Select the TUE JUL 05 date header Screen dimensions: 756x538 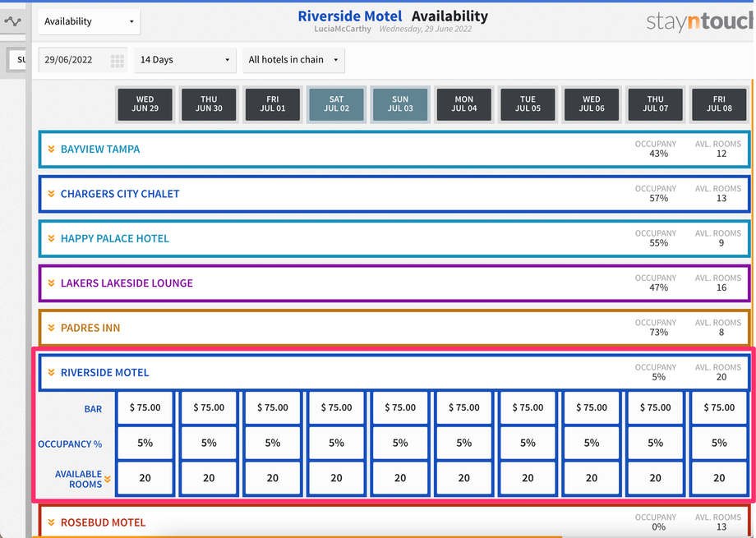(x=528, y=104)
